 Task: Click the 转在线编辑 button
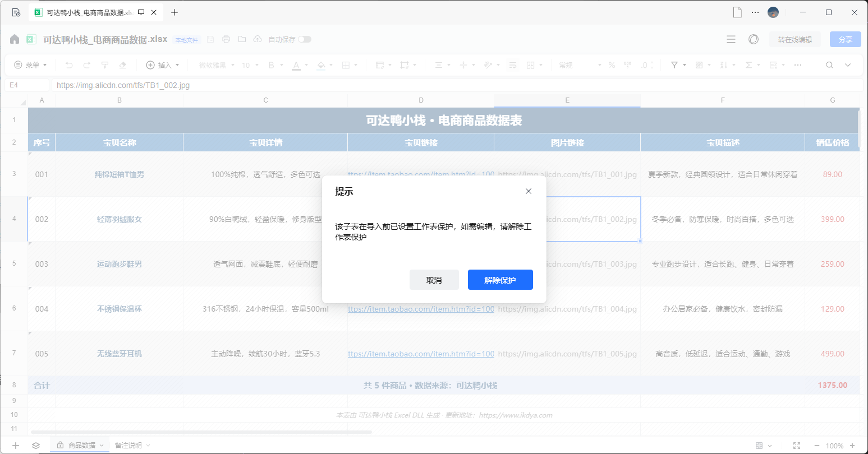click(x=794, y=39)
